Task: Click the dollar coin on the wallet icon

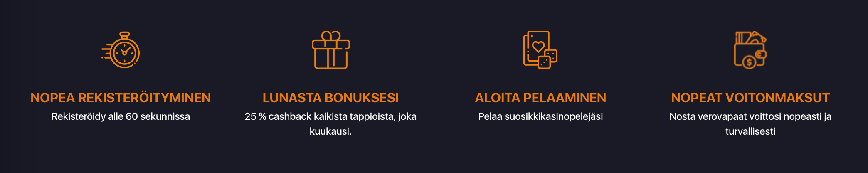Action: coord(750,63)
